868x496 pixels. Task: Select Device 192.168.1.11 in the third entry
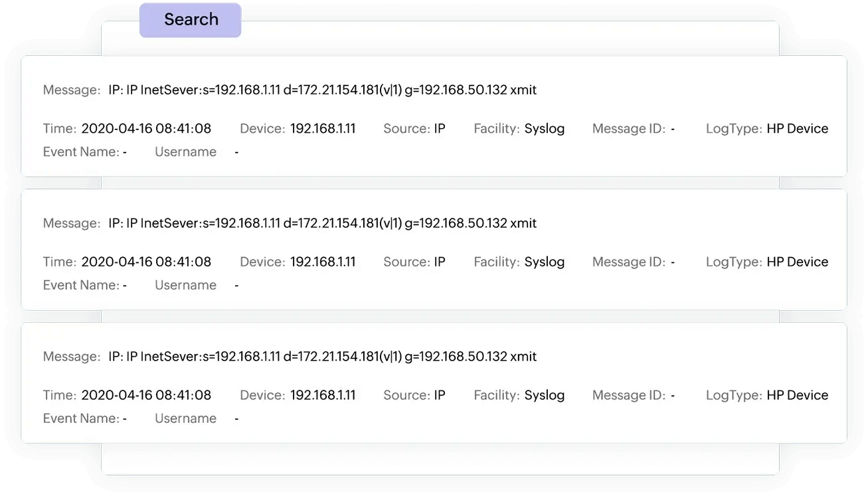323,396
